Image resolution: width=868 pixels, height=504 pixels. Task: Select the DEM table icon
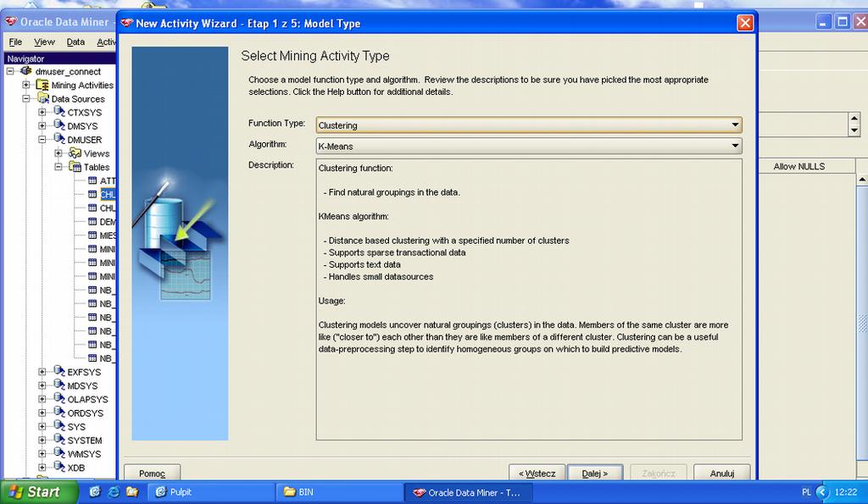[x=92, y=221]
